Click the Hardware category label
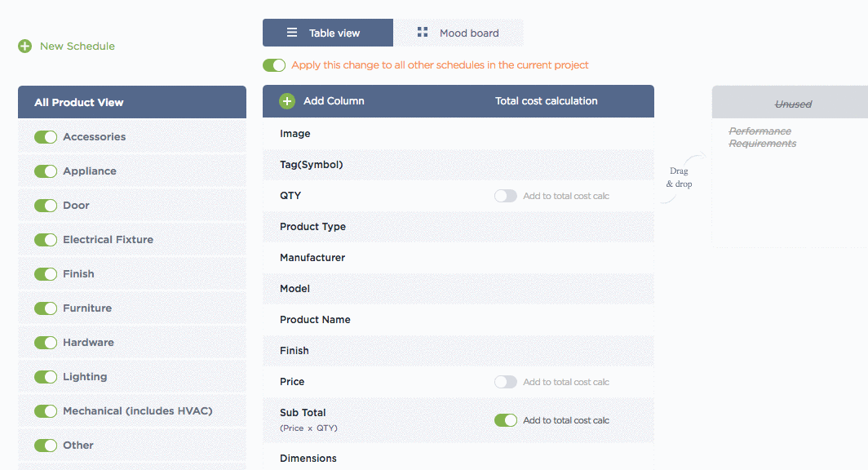 point(89,343)
